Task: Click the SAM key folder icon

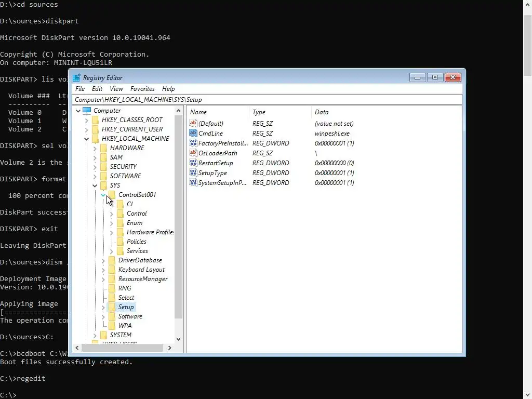Action: (x=103, y=157)
